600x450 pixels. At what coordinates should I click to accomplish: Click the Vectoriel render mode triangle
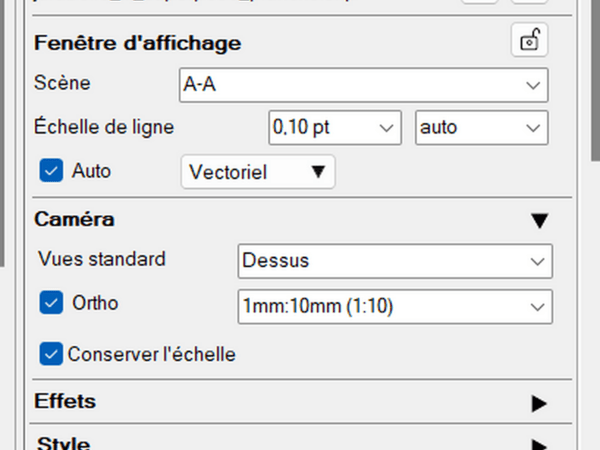tap(318, 172)
